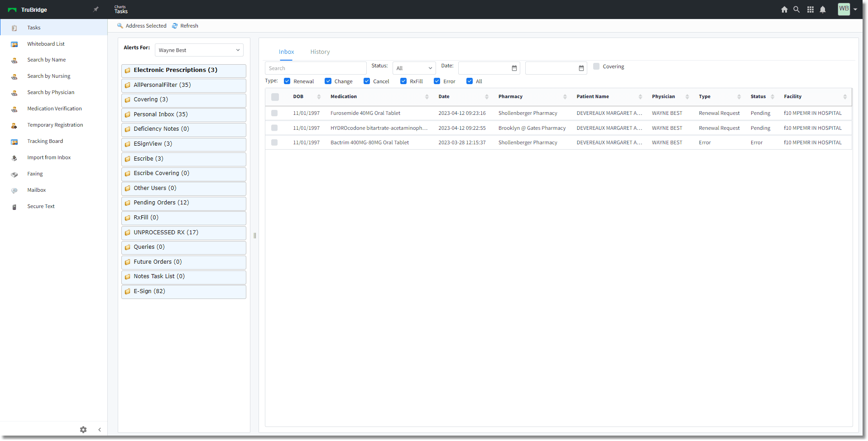Click the start Date input field

pos(484,68)
